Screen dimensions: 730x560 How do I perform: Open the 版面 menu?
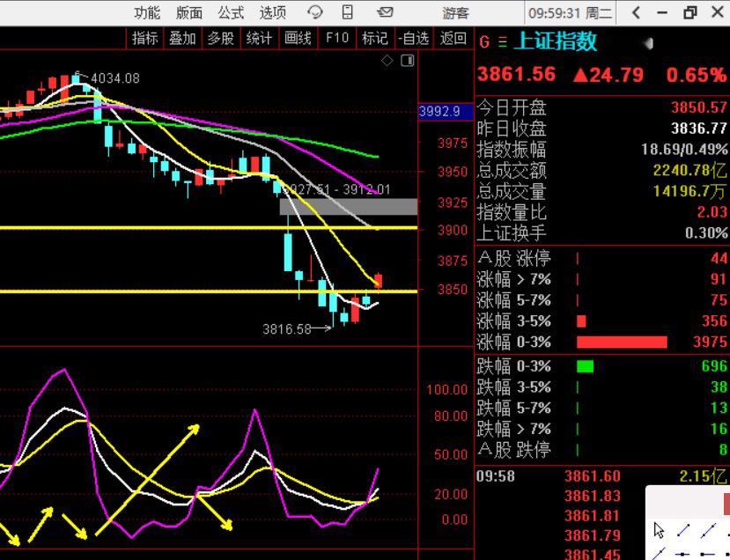coord(189,12)
